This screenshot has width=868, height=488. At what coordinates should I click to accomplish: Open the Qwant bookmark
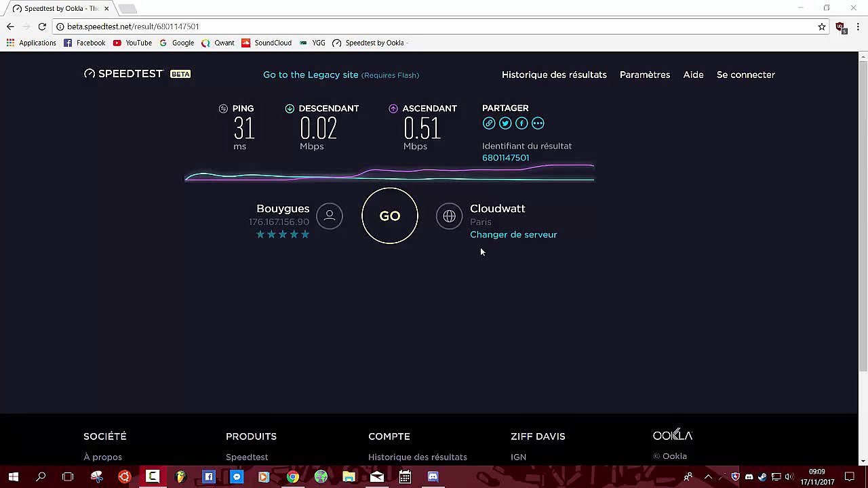218,43
